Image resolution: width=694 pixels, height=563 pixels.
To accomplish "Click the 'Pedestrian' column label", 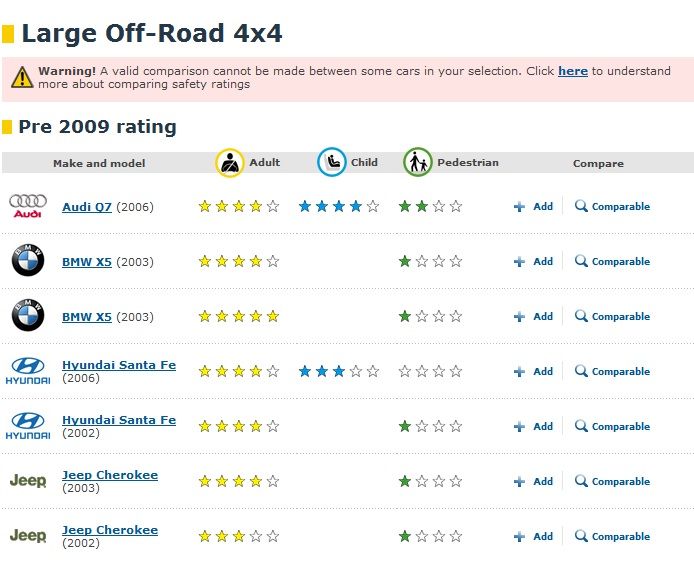I will tap(468, 162).
